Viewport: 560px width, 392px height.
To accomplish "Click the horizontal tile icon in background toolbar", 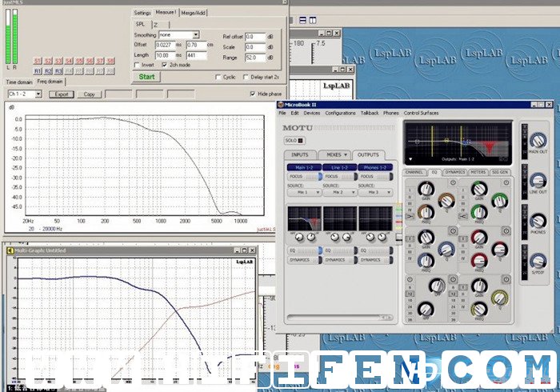I will click(x=302, y=20).
